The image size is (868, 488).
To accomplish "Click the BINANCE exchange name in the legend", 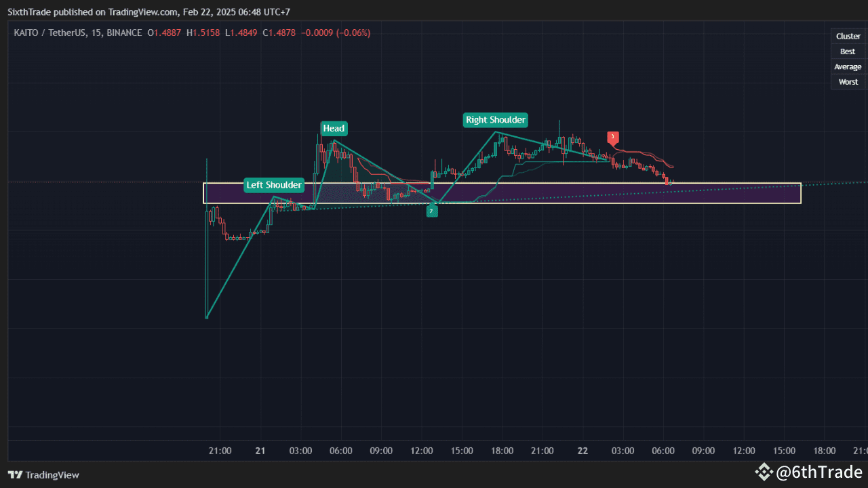I will pyautogui.click(x=124, y=33).
